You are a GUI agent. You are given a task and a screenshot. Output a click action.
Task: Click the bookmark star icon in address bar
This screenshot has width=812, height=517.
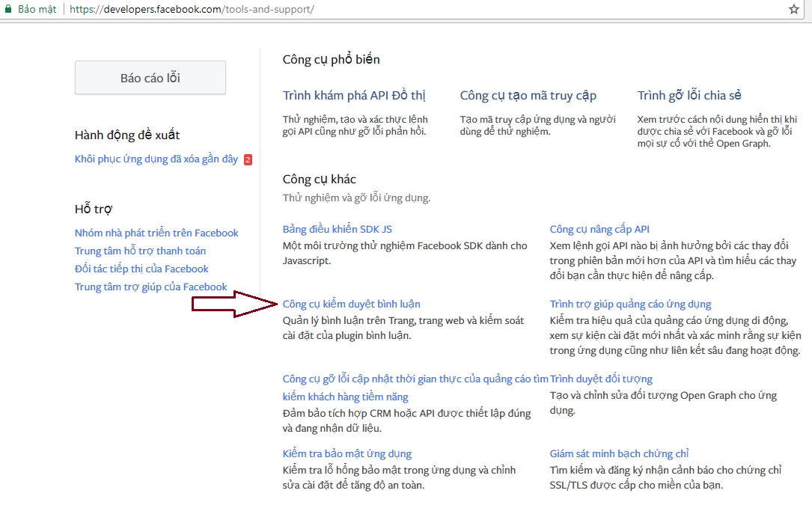[794, 10]
